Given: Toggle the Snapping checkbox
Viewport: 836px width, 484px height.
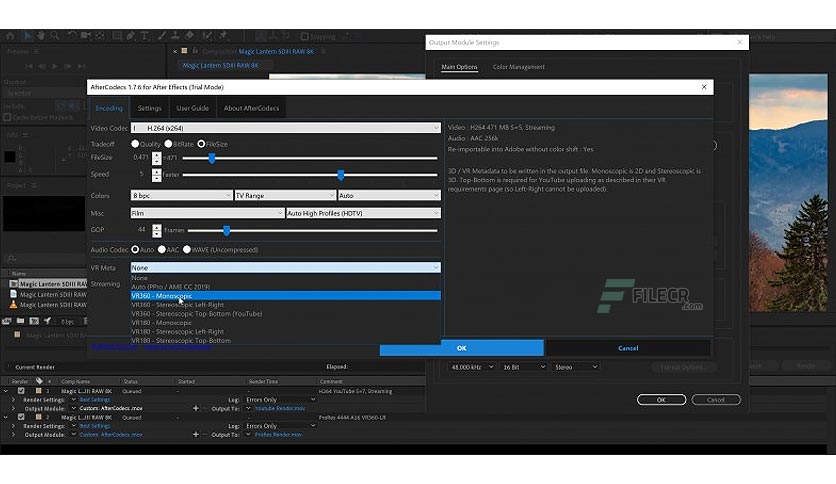Looking at the screenshot, I should click(304, 36).
